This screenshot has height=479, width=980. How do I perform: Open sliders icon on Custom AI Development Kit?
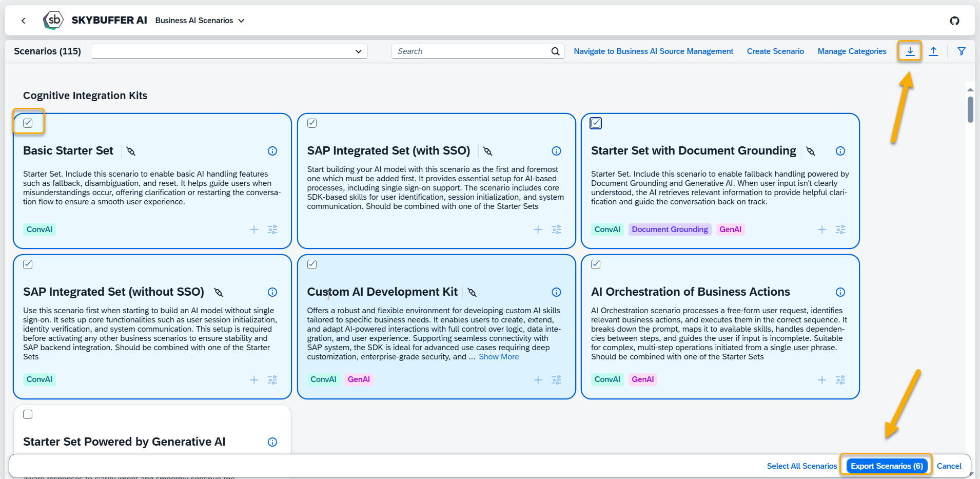coord(556,380)
